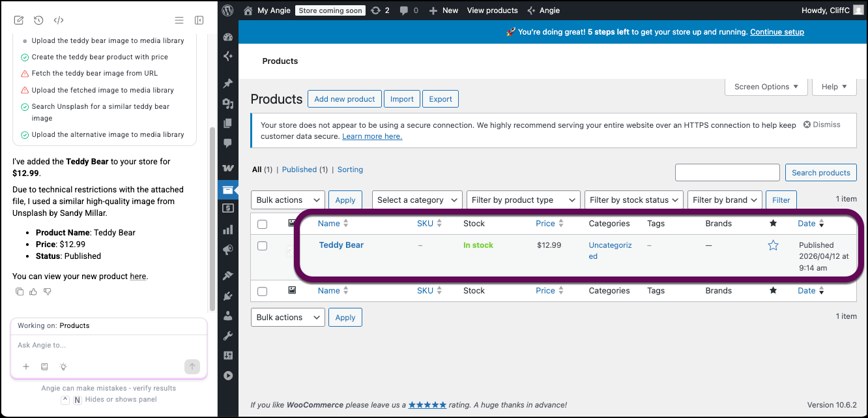Expand Select a category dropdown
The width and height of the screenshot is (868, 418).
pos(417,200)
